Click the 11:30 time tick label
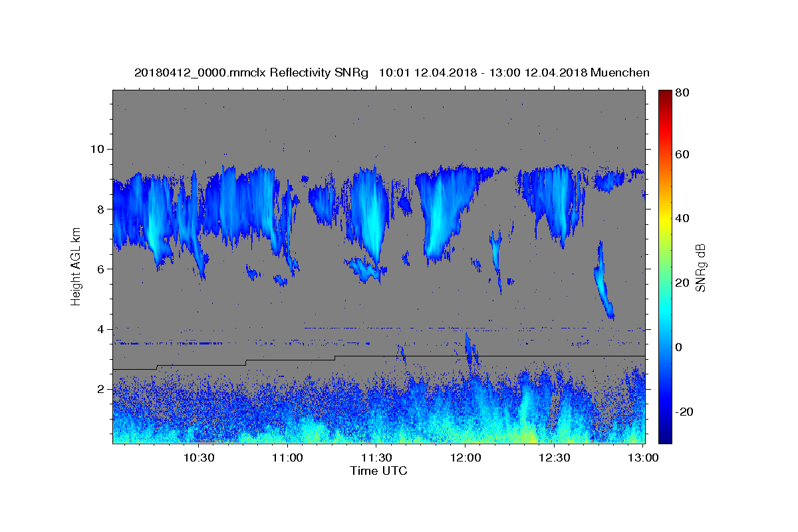The height and width of the screenshot is (532, 798). [x=376, y=458]
